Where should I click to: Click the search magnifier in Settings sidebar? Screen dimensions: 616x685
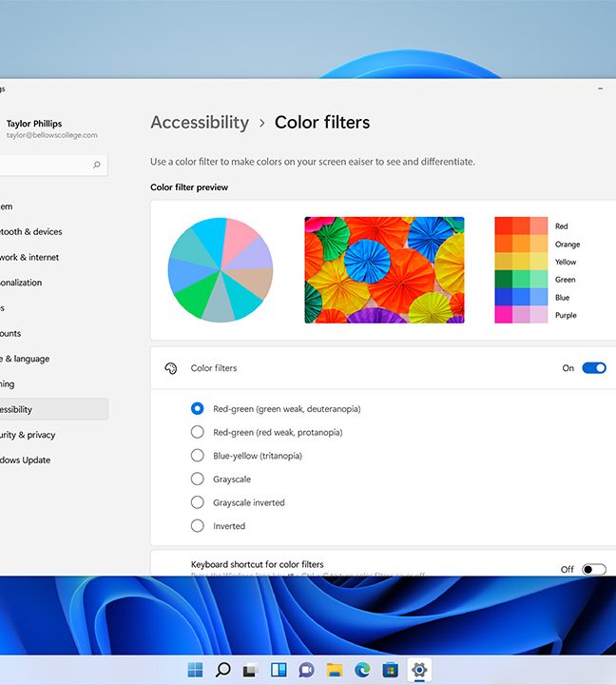tap(96, 165)
